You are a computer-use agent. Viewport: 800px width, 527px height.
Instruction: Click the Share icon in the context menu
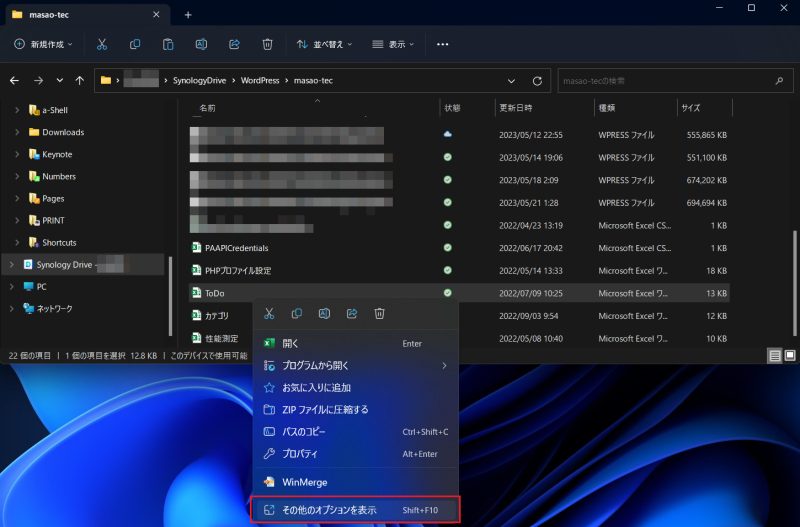pyautogui.click(x=352, y=314)
